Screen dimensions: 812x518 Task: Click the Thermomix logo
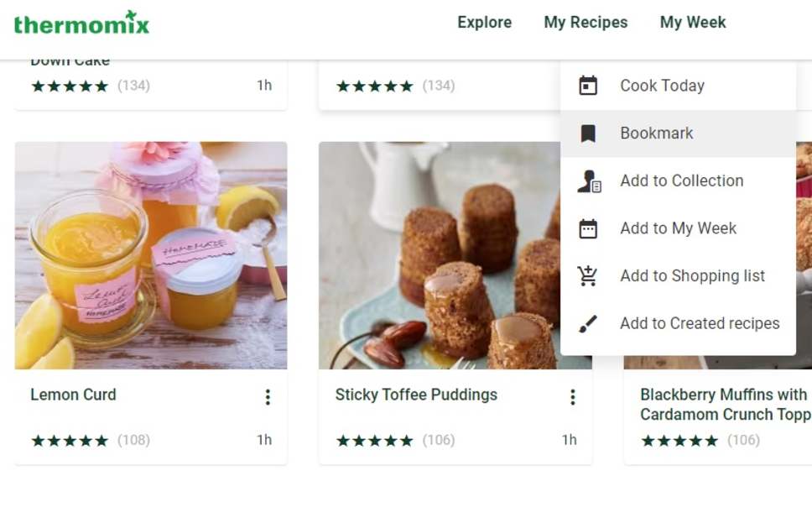pos(81,23)
